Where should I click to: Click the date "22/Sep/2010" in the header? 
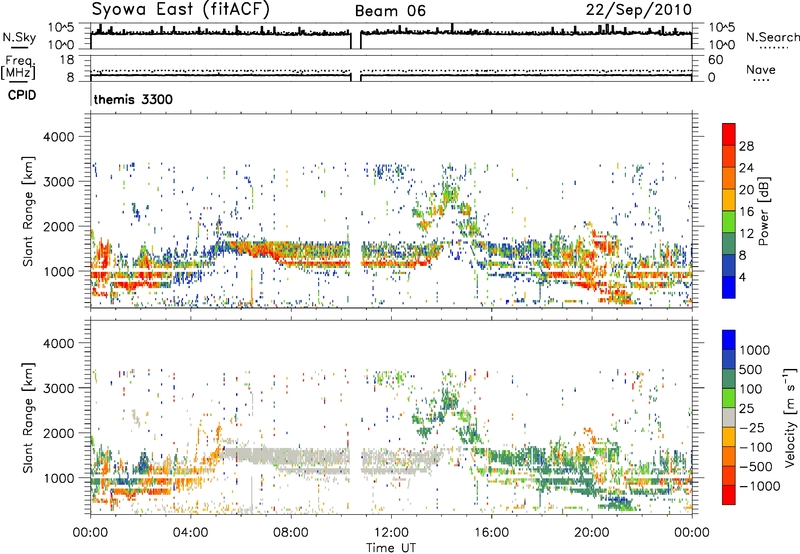(x=639, y=9)
